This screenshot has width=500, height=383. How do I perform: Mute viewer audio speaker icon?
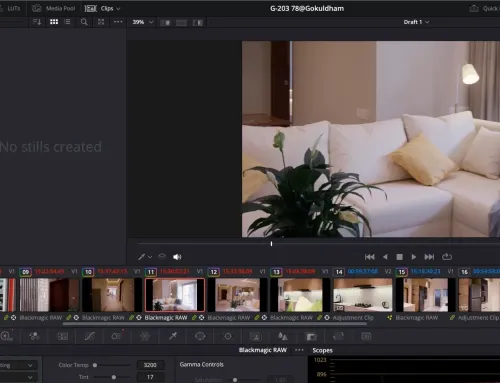tap(177, 257)
